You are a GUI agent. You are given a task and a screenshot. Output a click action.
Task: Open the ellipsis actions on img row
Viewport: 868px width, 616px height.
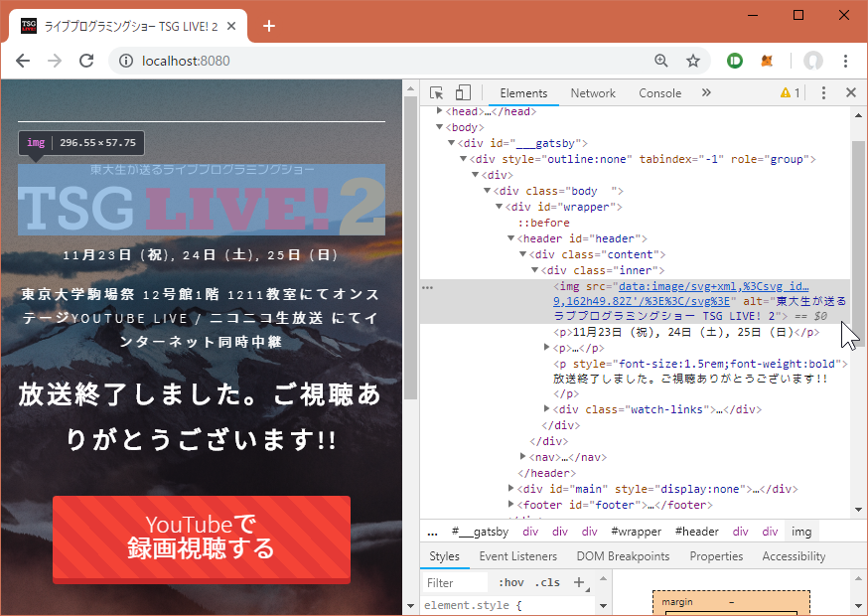coord(427,287)
